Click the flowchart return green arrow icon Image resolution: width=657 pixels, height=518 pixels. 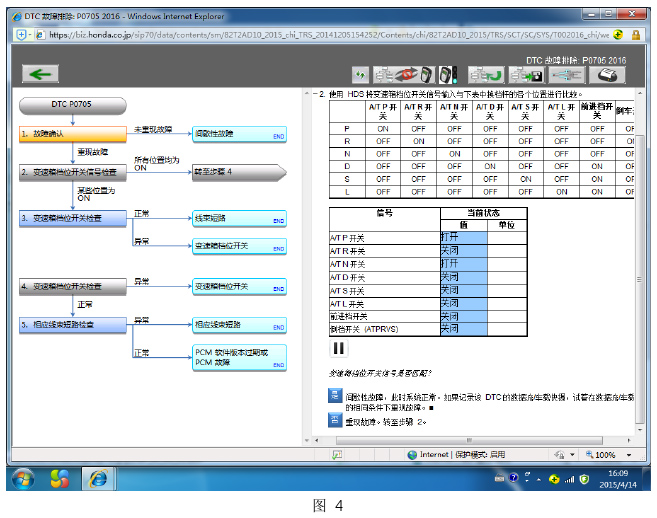pyautogui.click(x=486, y=75)
